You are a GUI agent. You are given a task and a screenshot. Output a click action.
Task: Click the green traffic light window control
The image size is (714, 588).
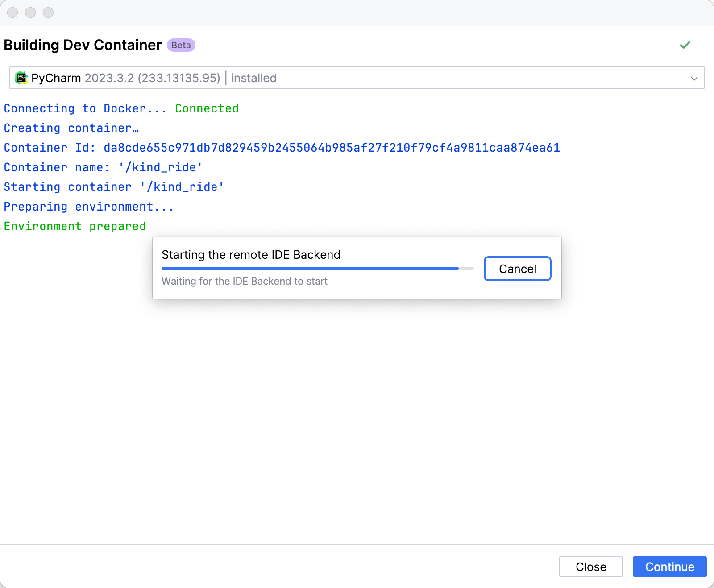pos(48,13)
